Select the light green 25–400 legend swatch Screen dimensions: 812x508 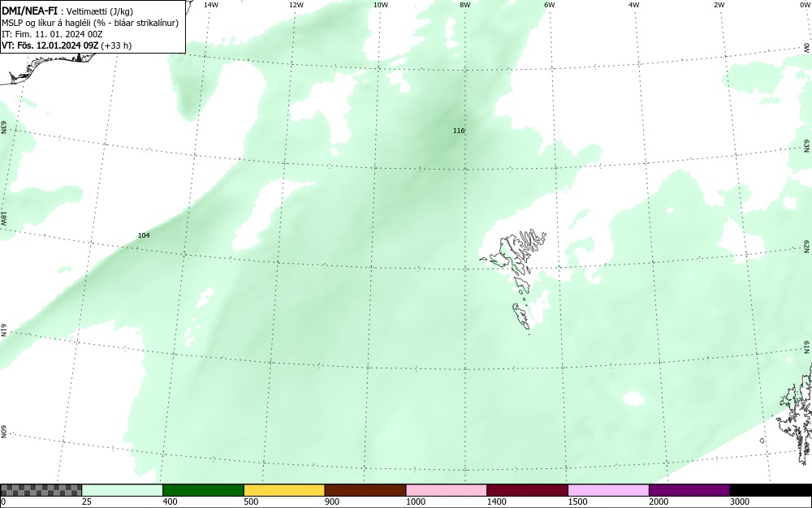point(123,490)
